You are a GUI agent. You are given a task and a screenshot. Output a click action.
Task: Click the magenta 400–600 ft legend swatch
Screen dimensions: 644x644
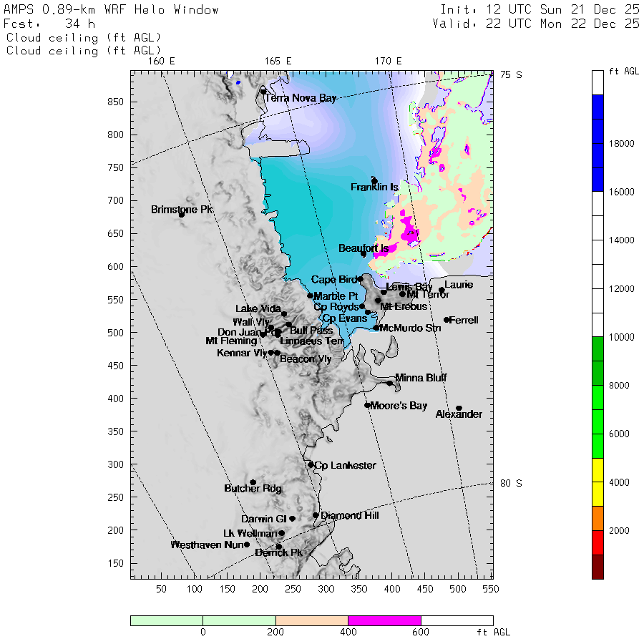coord(384,620)
